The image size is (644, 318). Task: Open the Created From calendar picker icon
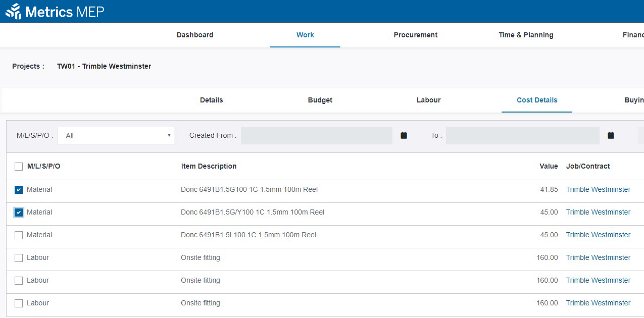403,135
